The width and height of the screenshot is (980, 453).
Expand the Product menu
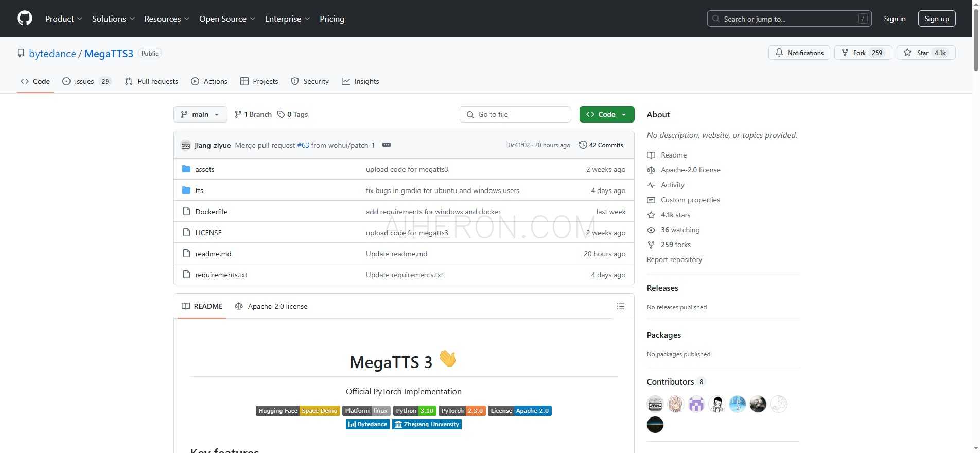64,19
